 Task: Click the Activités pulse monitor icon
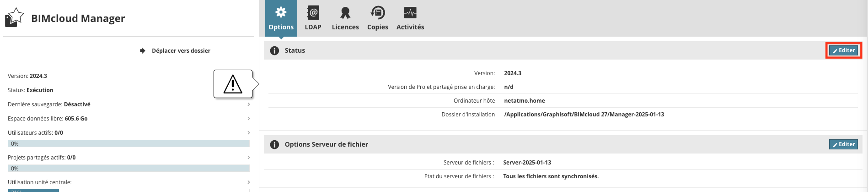410,12
